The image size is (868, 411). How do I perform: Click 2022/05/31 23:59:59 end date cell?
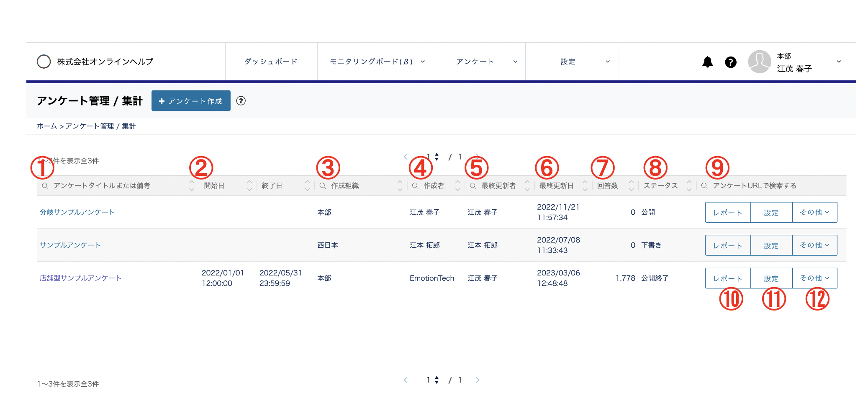pos(280,278)
